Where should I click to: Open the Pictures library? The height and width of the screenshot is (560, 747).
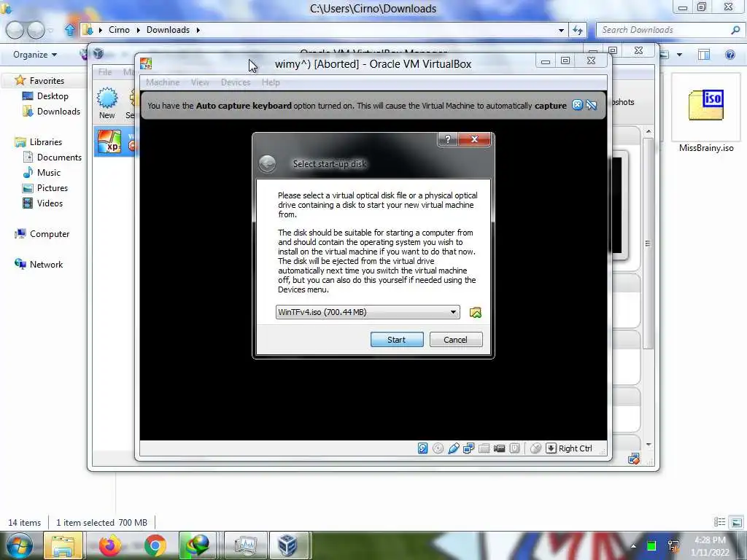pyautogui.click(x=53, y=188)
